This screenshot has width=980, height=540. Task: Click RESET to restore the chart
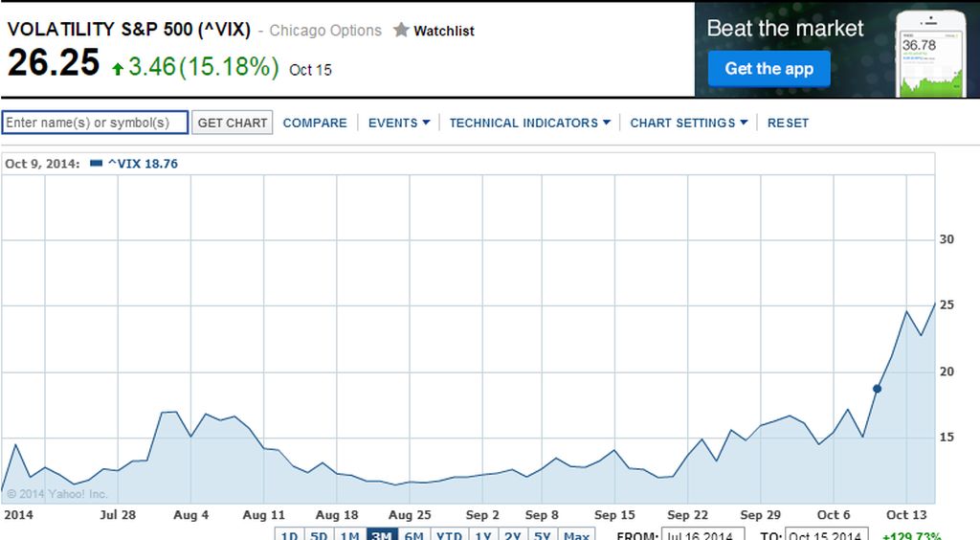coord(788,124)
